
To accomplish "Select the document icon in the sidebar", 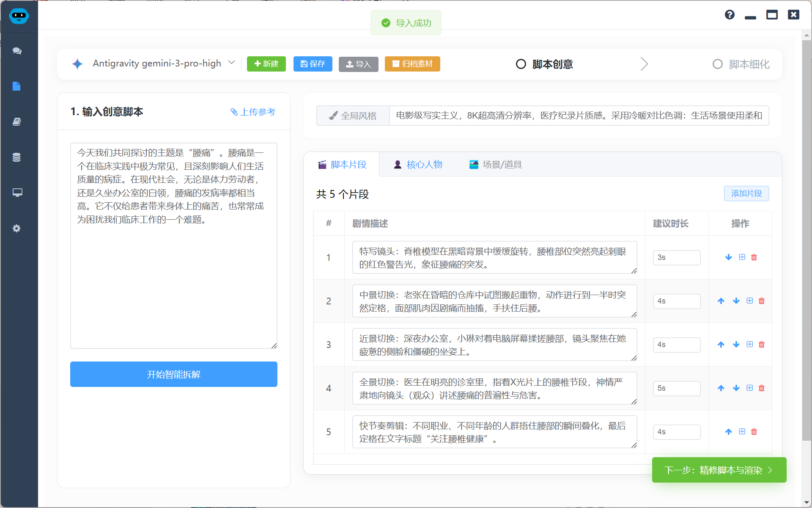I will 17,86.
